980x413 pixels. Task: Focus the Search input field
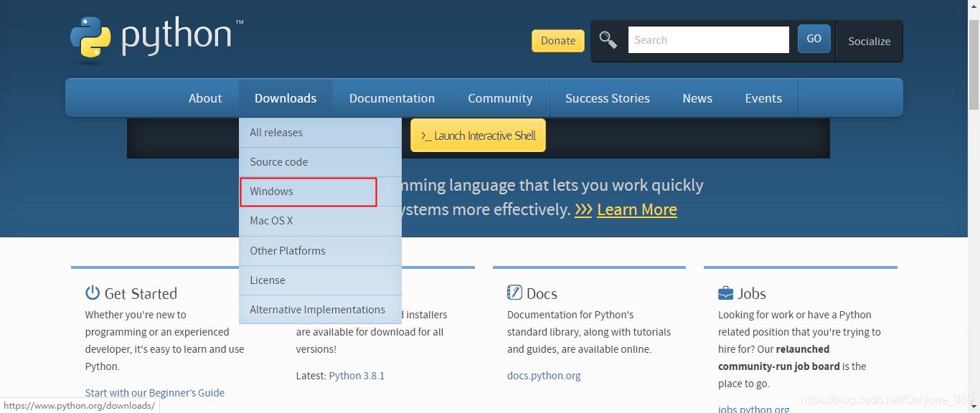[709, 40]
